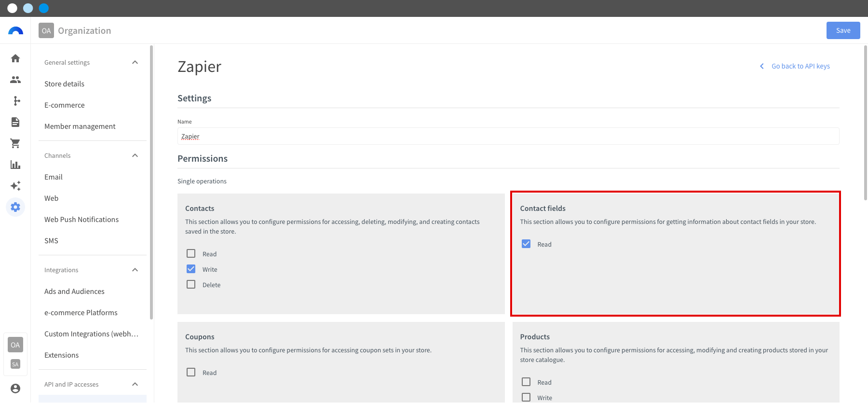Open the AI sparkles icon

[15, 186]
